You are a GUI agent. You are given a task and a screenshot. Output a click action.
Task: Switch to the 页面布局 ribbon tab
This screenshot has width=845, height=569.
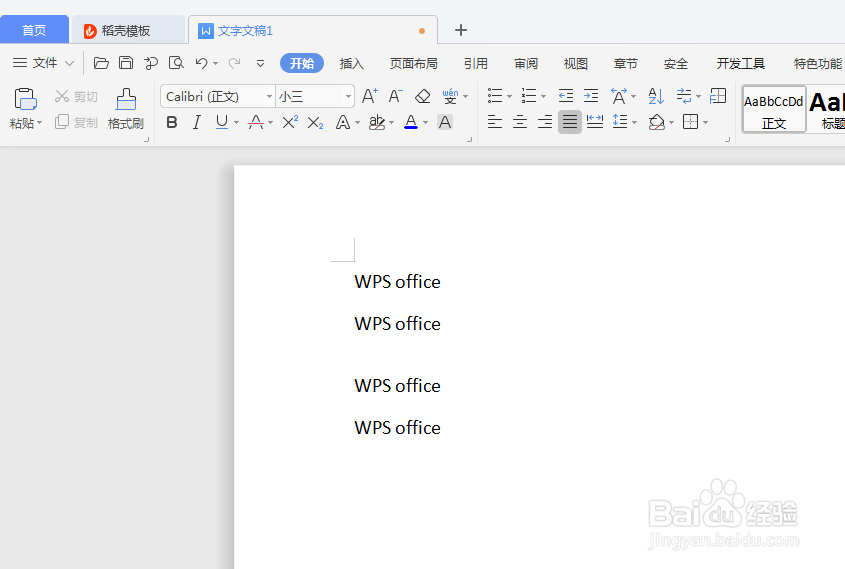tap(414, 64)
